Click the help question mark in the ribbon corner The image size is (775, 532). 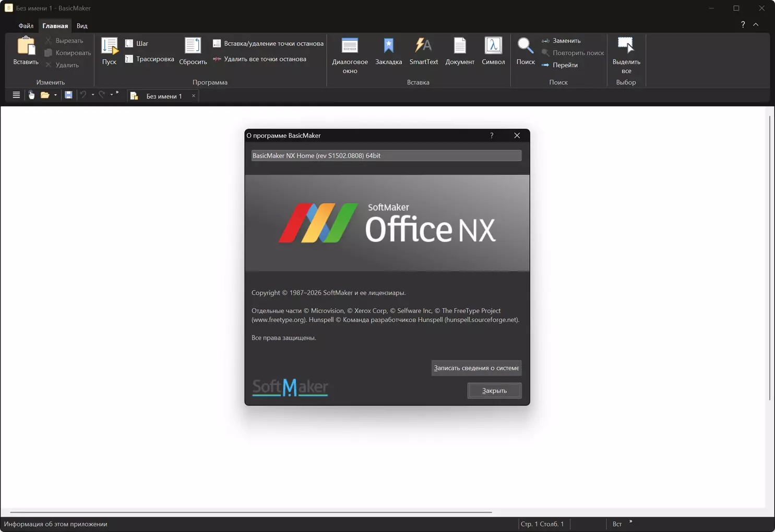(743, 25)
